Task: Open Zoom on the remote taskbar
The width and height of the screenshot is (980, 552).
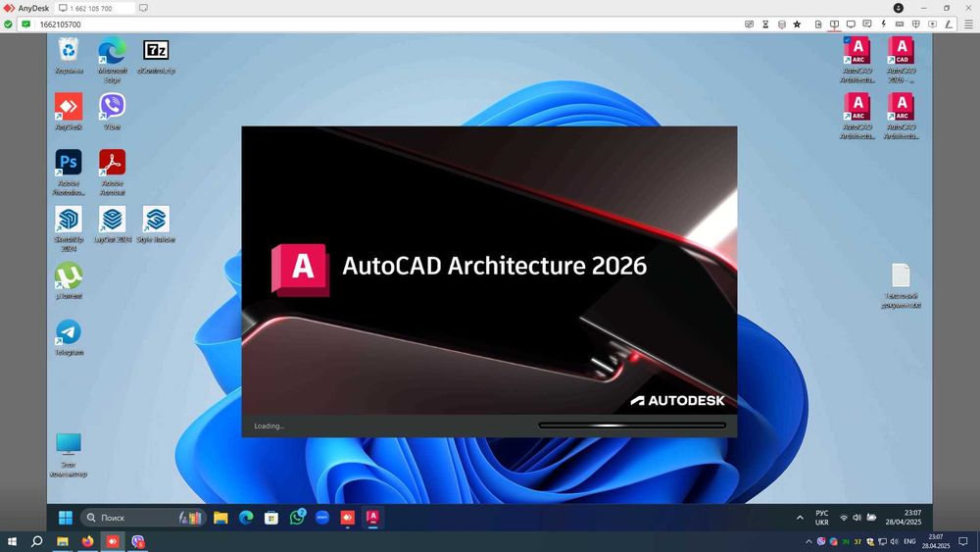Action: click(321, 518)
